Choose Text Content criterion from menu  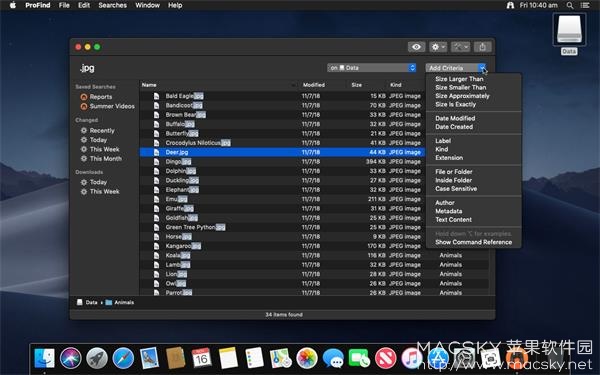(x=453, y=220)
